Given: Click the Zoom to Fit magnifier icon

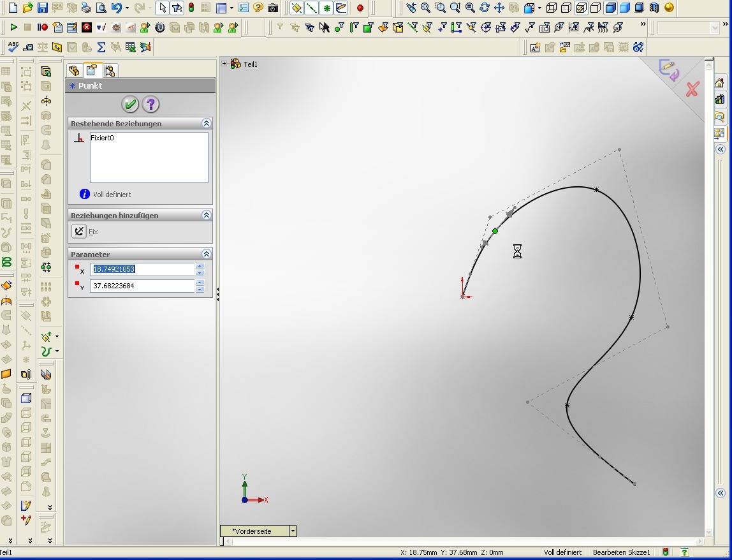Looking at the screenshot, I should click(425, 8).
